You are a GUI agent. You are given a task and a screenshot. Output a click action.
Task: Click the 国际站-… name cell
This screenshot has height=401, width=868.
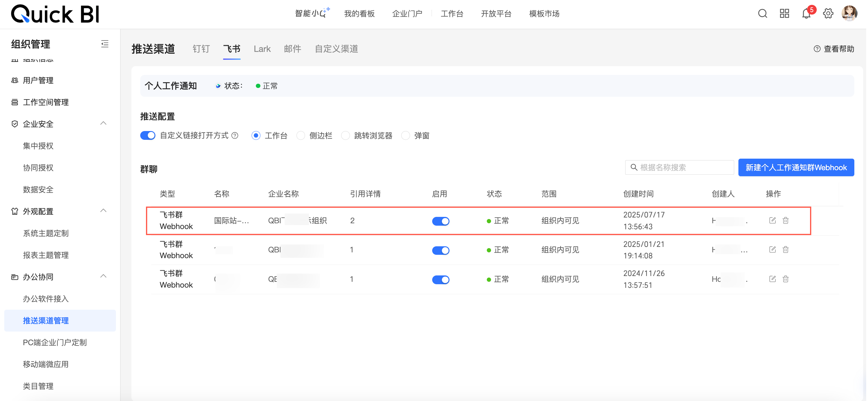point(232,221)
